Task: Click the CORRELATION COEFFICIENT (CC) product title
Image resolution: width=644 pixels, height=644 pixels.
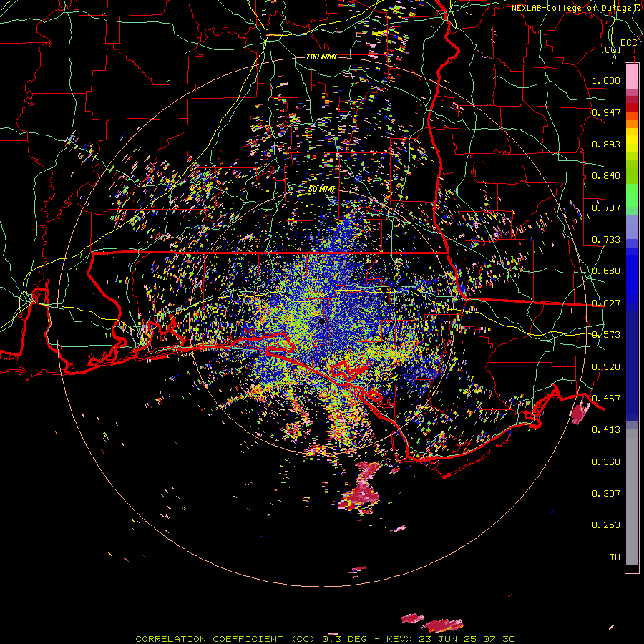Action: point(226,639)
